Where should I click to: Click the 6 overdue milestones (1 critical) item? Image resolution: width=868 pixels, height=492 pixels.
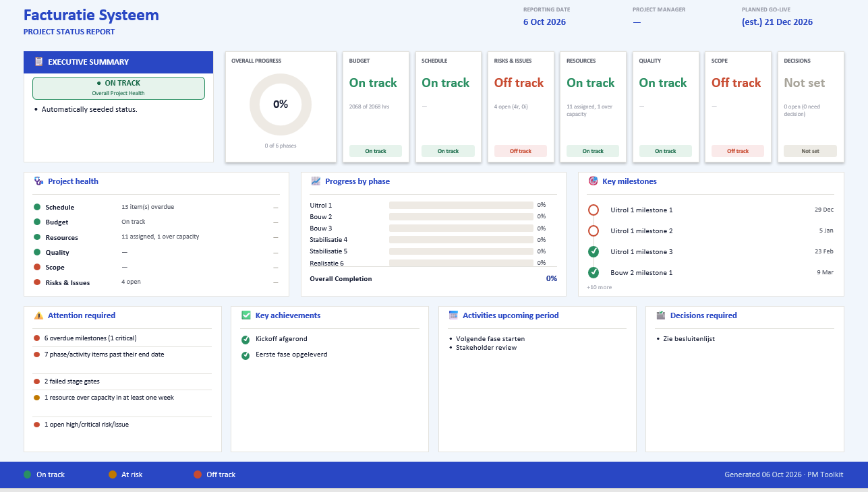pos(90,338)
